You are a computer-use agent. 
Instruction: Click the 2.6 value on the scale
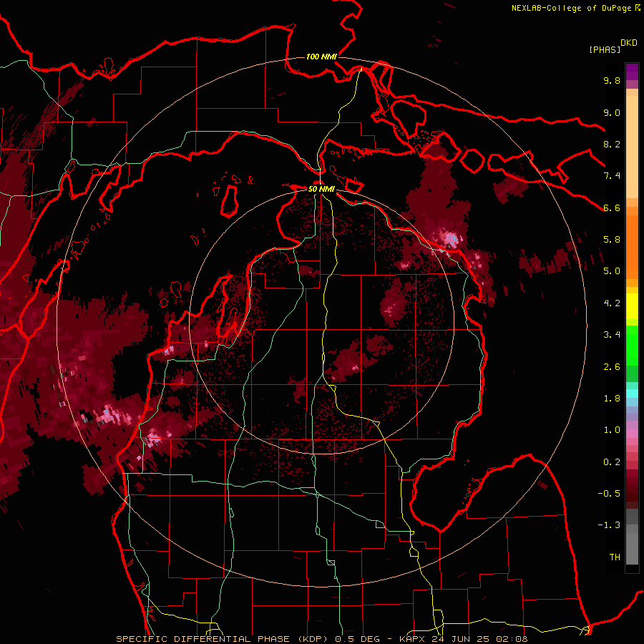coord(612,367)
